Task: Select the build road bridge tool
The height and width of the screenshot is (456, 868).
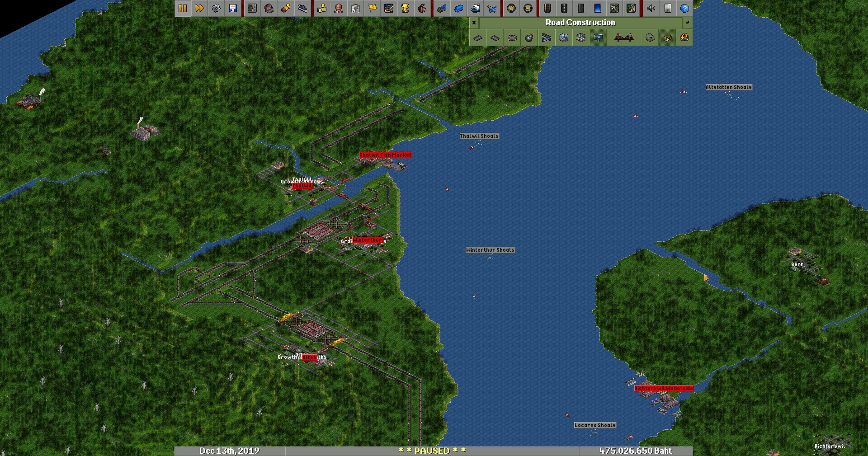Action: pyautogui.click(x=623, y=38)
